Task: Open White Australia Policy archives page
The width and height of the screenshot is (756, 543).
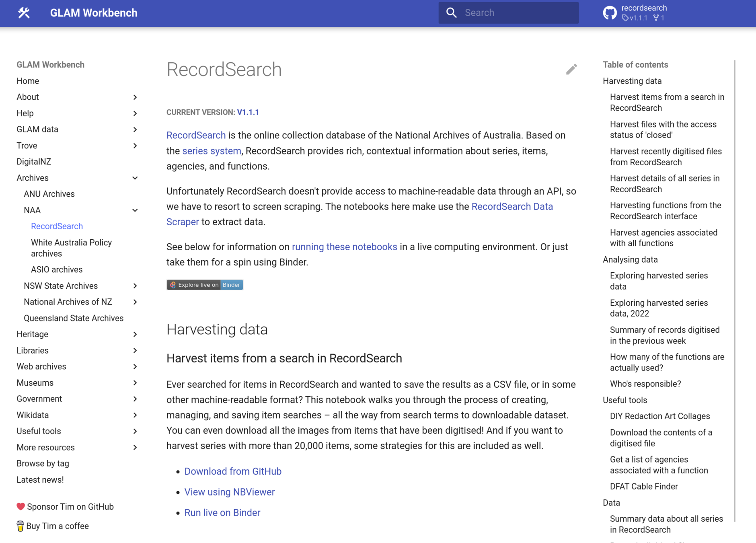Action: 71,248
